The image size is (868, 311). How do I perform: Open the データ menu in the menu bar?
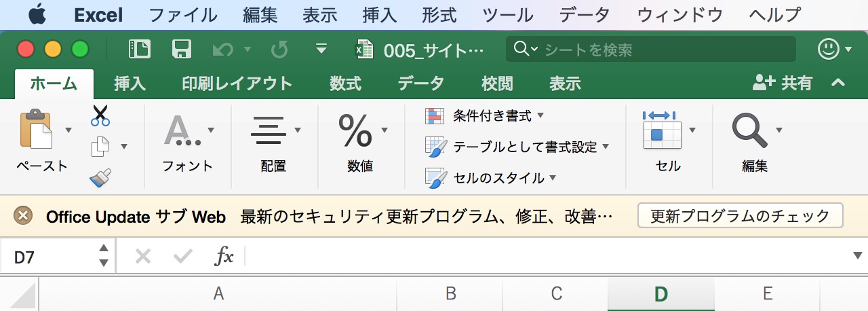(x=585, y=14)
